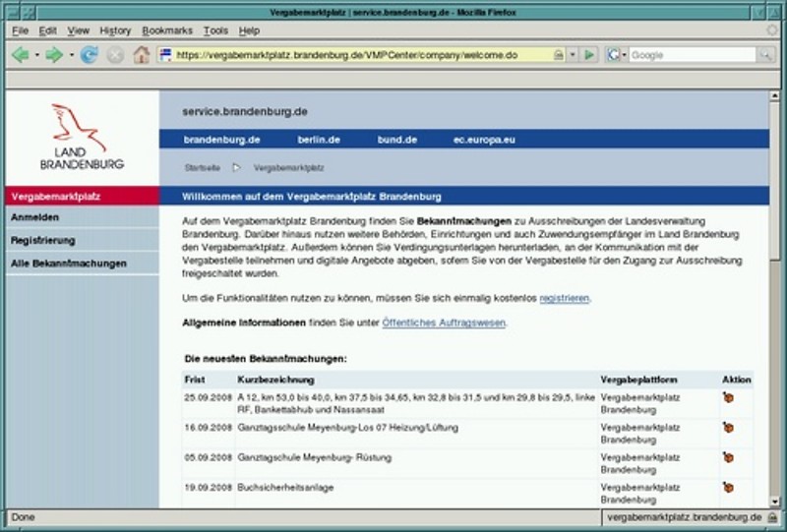Click the date 19.09.2008

208,488
